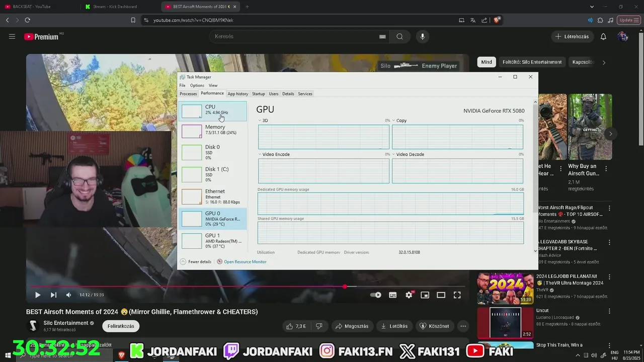Viewport: 644px width, 362px height.
Task: Switch to miniplayer mode
Action: (425, 295)
